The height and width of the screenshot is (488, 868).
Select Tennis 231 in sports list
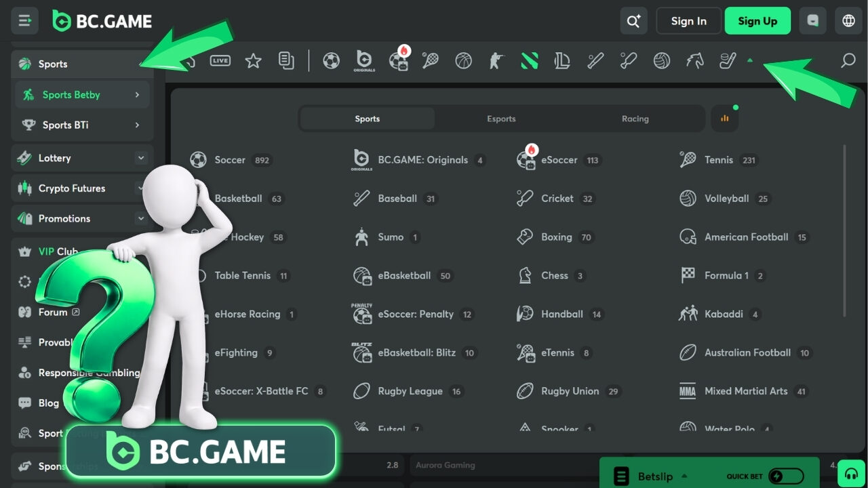(x=718, y=160)
